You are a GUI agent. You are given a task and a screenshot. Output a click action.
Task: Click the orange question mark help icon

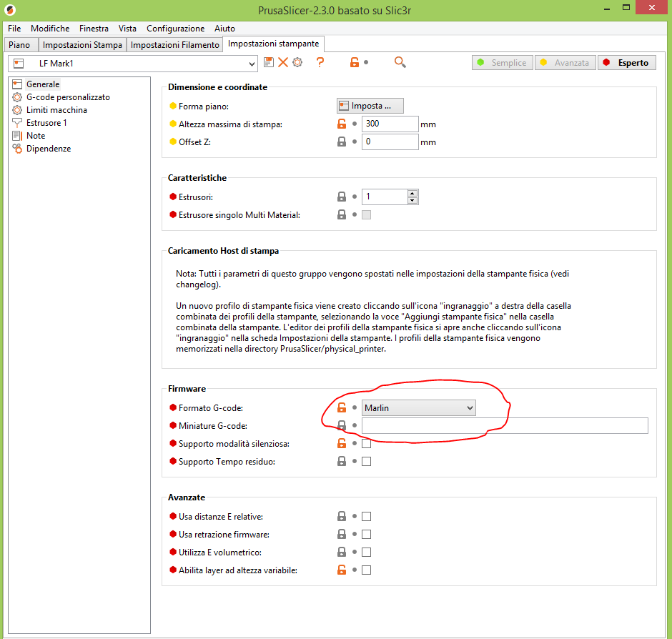click(x=320, y=63)
